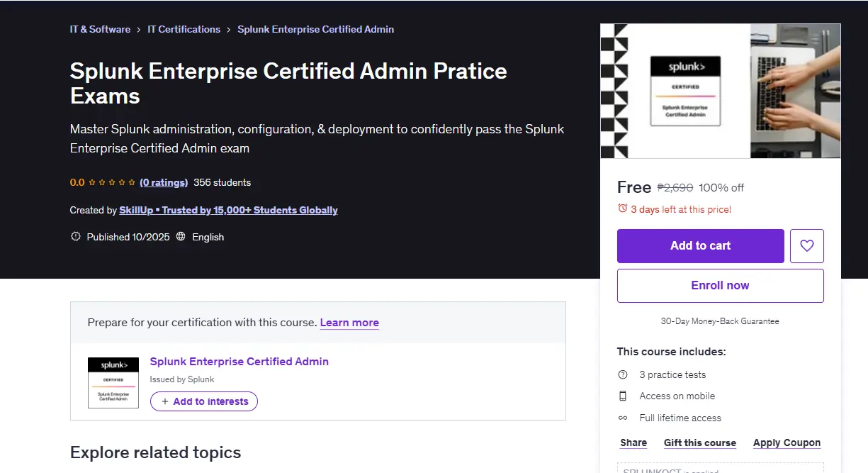Image resolution: width=868 pixels, height=473 pixels.
Task: Open the course preview image
Action: pyautogui.click(x=720, y=91)
